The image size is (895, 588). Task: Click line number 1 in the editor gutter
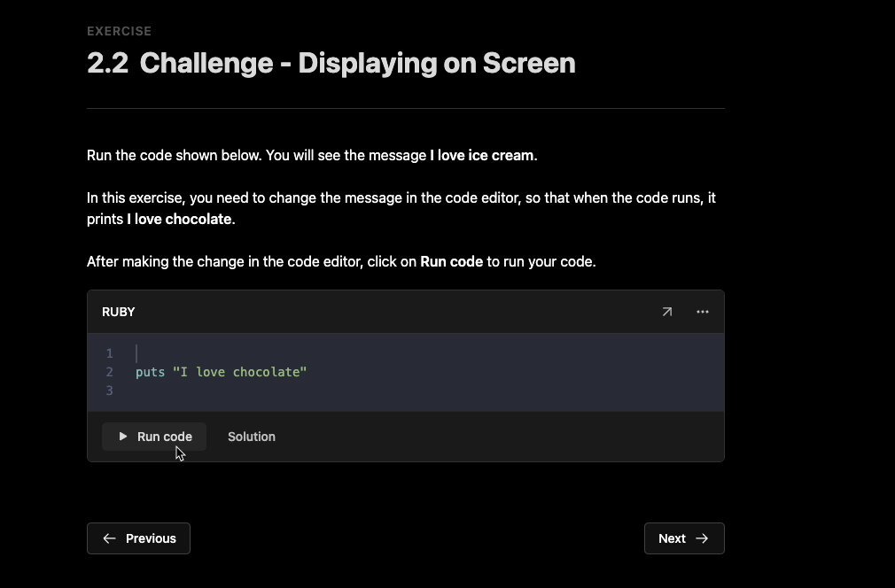[x=110, y=353]
